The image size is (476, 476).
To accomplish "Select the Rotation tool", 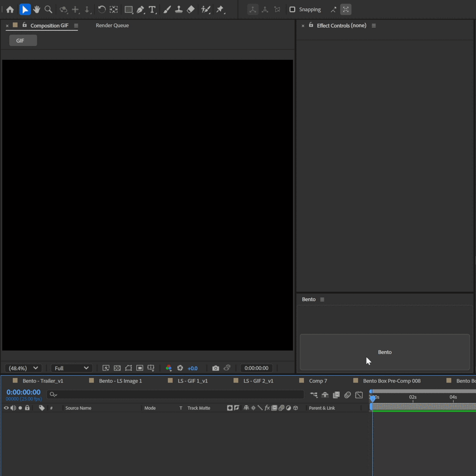I will click(x=102, y=9).
